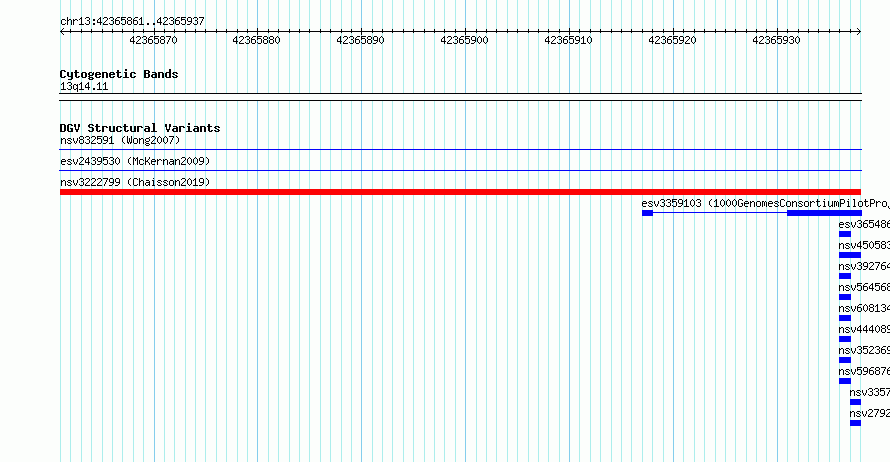Image resolution: width=890 pixels, height=462 pixels.
Task: Click ruler position 42365900
Action: click(464, 40)
